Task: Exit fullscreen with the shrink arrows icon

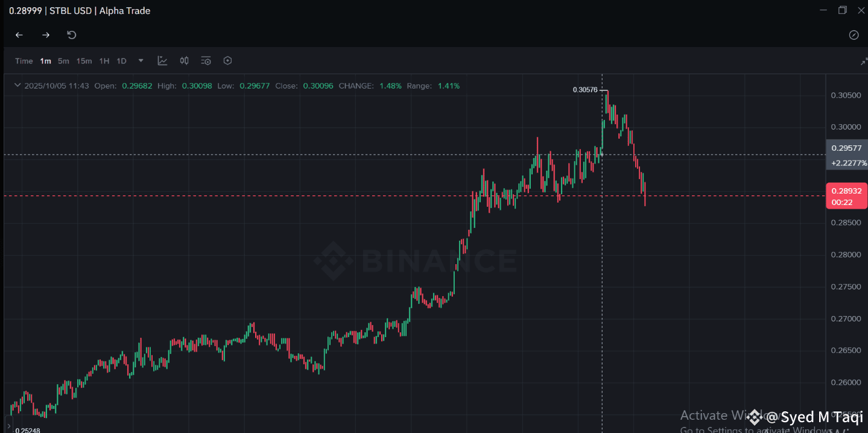Action: (x=864, y=61)
